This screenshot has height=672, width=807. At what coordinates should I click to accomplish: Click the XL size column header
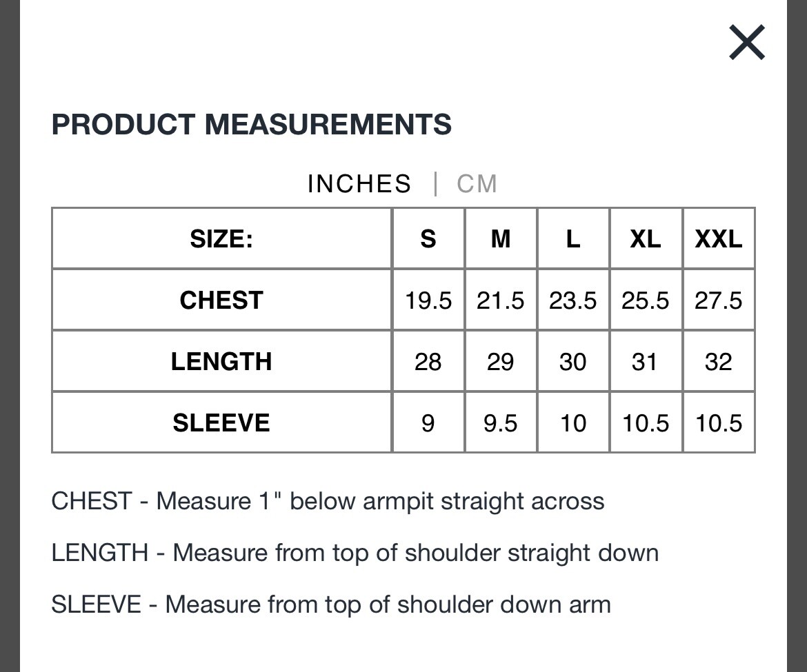pyautogui.click(x=646, y=239)
